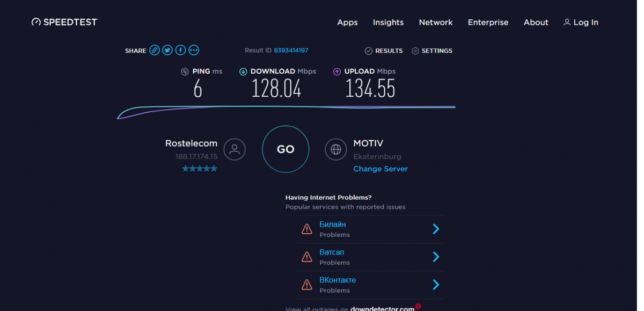Open the Apps menu
Screen dimensions: 644x311
(347, 23)
